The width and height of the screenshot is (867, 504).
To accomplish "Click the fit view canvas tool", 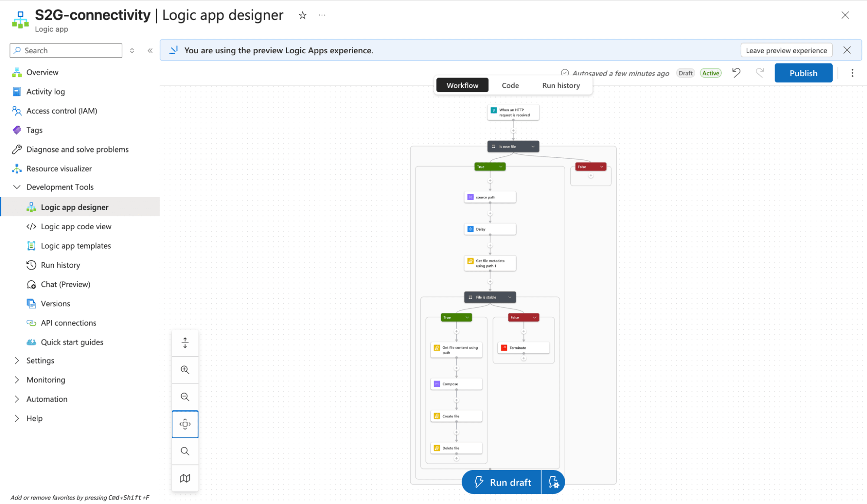I will coord(185,424).
